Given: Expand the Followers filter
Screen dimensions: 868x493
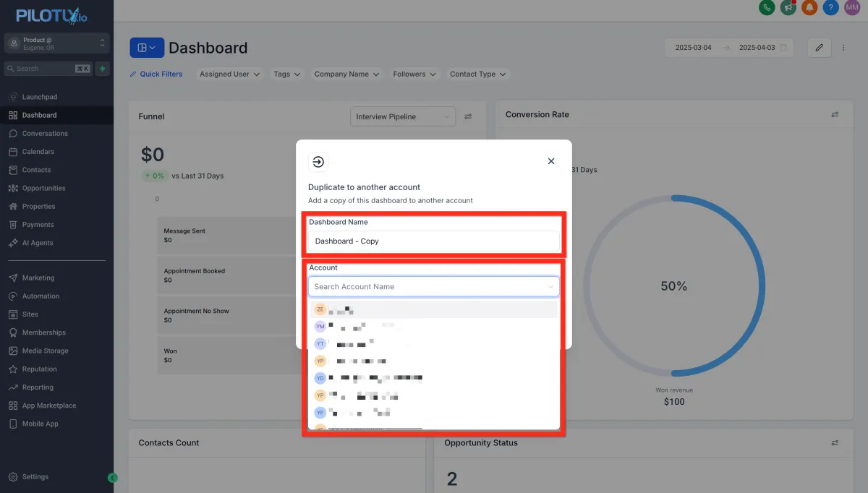Looking at the screenshot, I should pos(414,74).
